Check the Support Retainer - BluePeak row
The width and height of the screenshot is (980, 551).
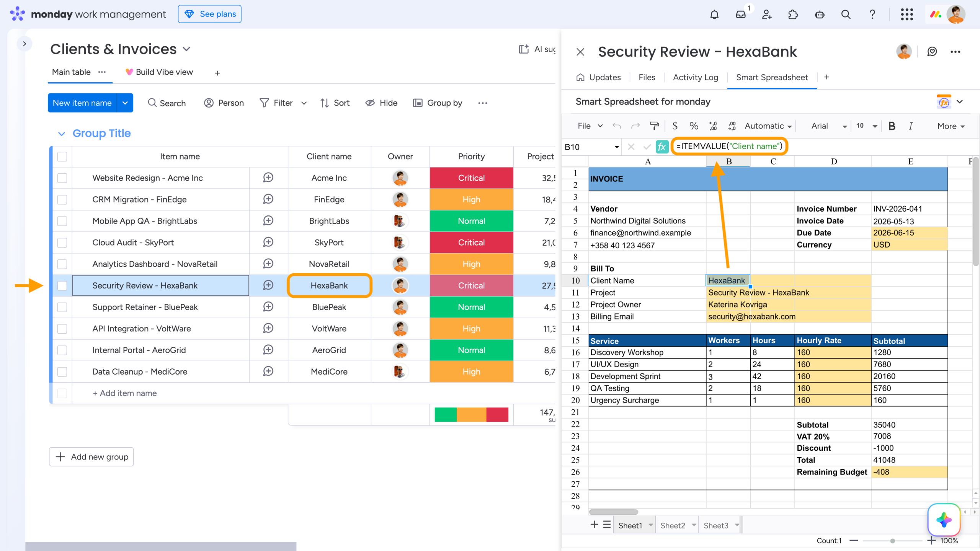click(x=62, y=307)
